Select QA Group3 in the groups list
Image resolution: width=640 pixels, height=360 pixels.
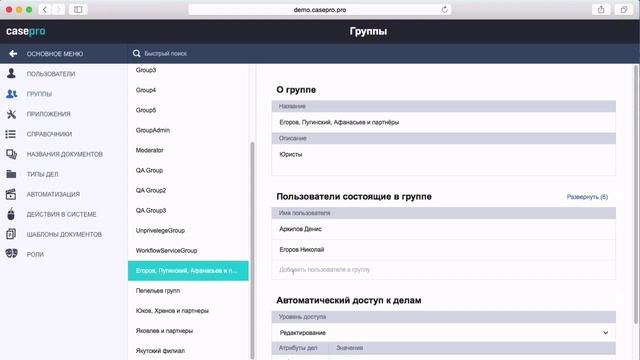coord(188,210)
